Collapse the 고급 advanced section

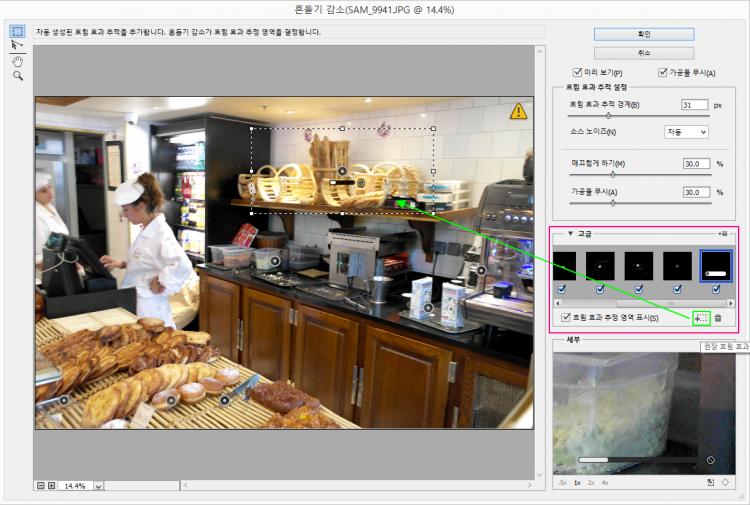click(569, 233)
